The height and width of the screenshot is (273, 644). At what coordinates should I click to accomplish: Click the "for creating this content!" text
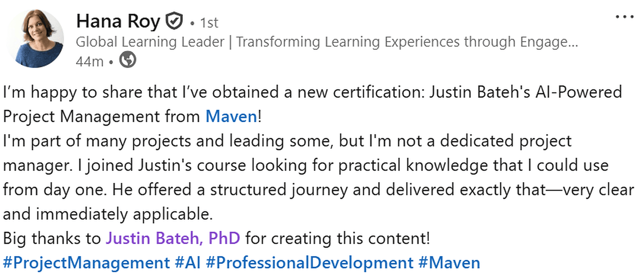[x=338, y=239]
